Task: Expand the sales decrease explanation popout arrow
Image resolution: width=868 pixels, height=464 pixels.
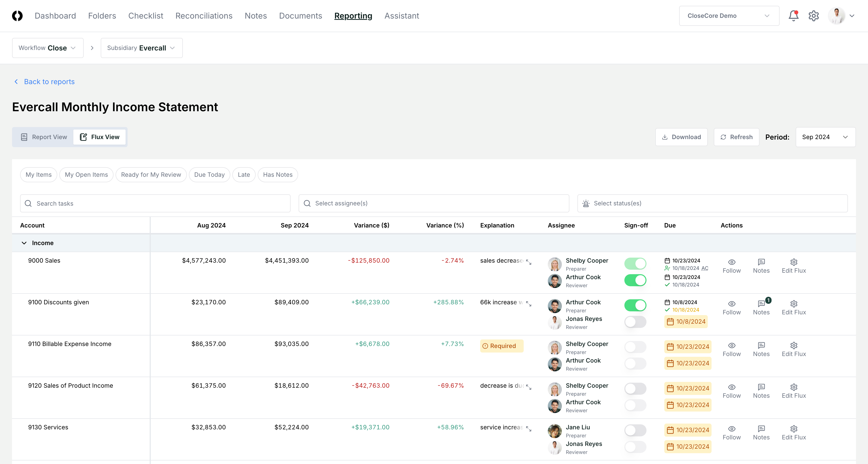Action: pos(528,262)
